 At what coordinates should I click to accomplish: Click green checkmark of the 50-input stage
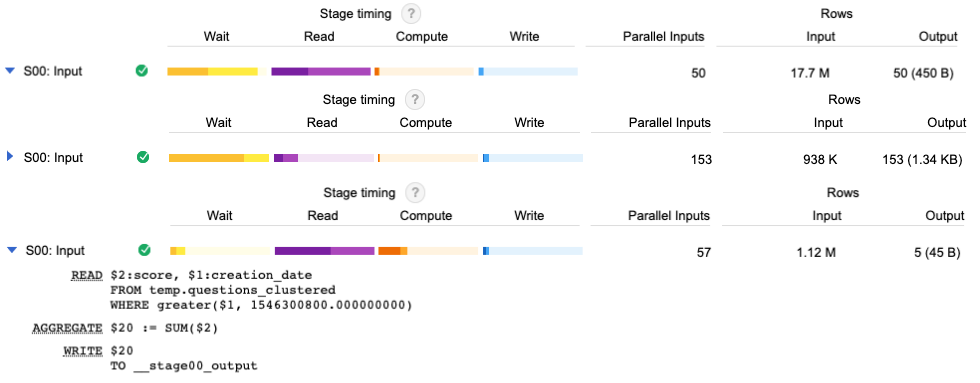142,71
